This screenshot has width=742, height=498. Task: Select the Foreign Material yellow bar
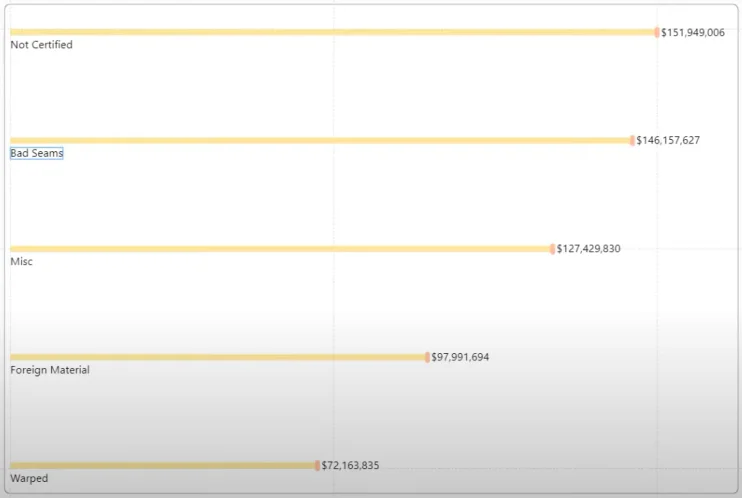(x=218, y=357)
